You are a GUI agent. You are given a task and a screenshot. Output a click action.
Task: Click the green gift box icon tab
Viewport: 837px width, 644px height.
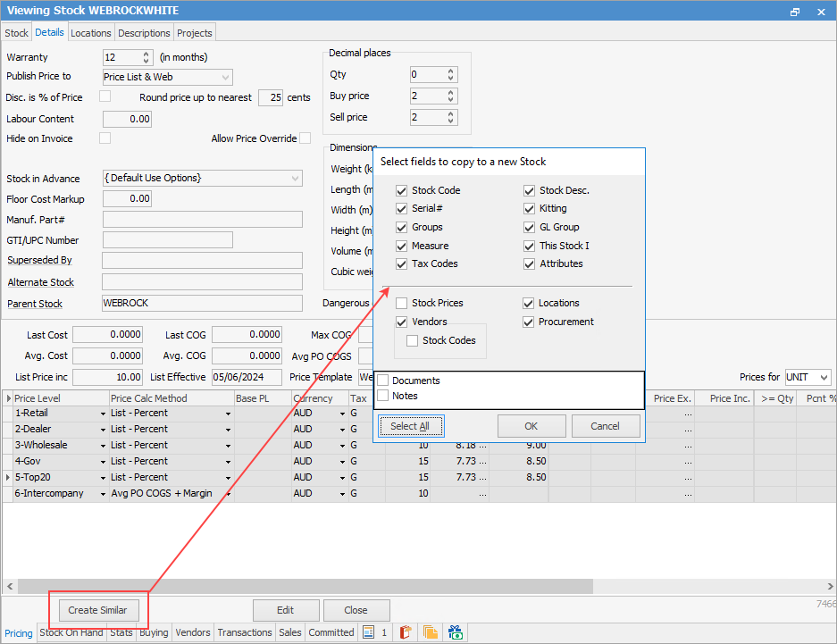pos(456,632)
